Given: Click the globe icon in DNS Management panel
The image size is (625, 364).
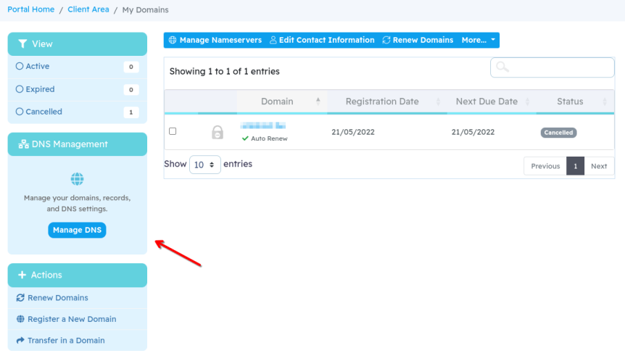Looking at the screenshot, I should pyautogui.click(x=78, y=178).
